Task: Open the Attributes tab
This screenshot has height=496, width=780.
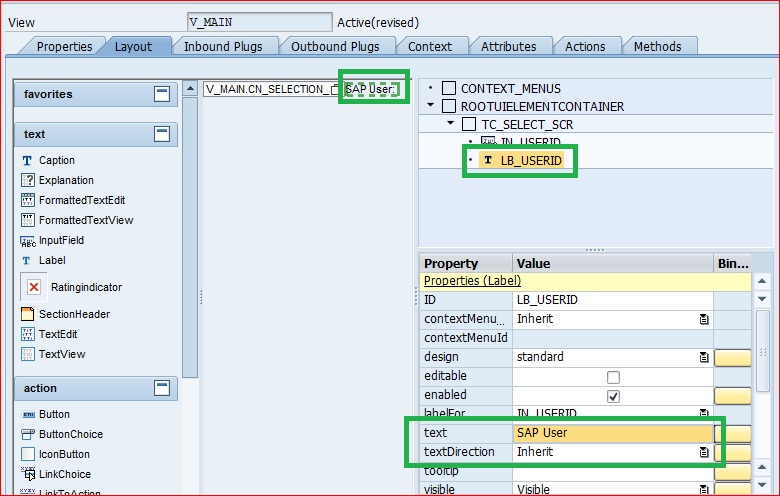Action: coord(508,46)
